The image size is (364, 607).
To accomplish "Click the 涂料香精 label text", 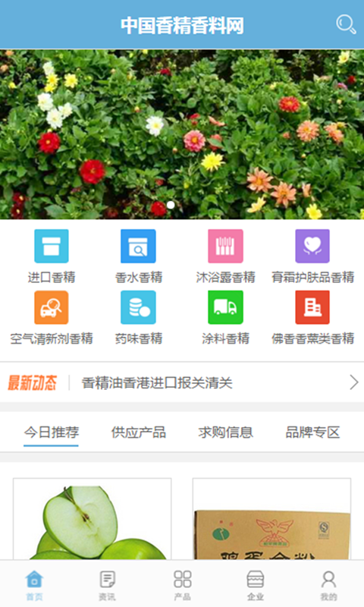I will [x=225, y=338].
